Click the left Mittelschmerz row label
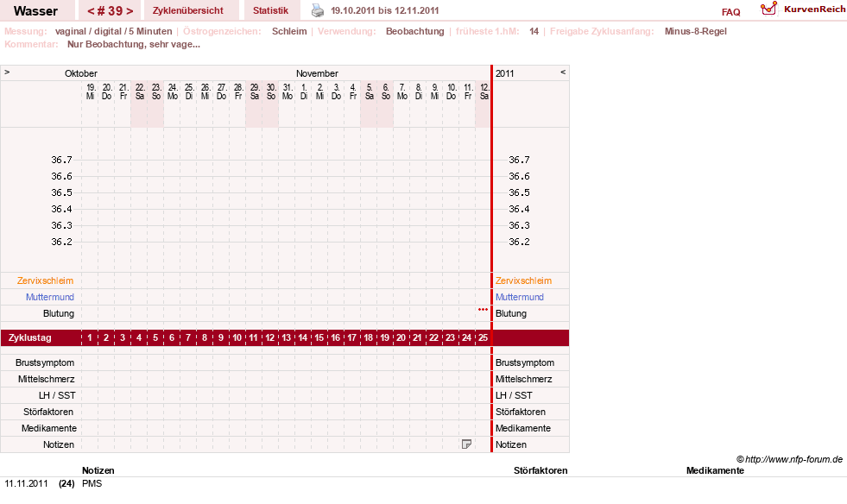The height and width of the screenshot is (504, 847). point(47,379)
